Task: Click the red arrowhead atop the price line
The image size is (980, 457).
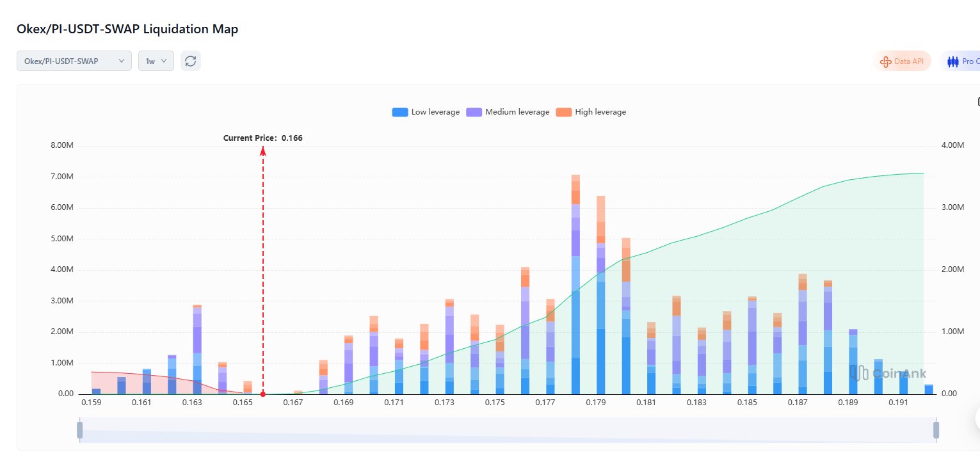Action: (263, 150)
